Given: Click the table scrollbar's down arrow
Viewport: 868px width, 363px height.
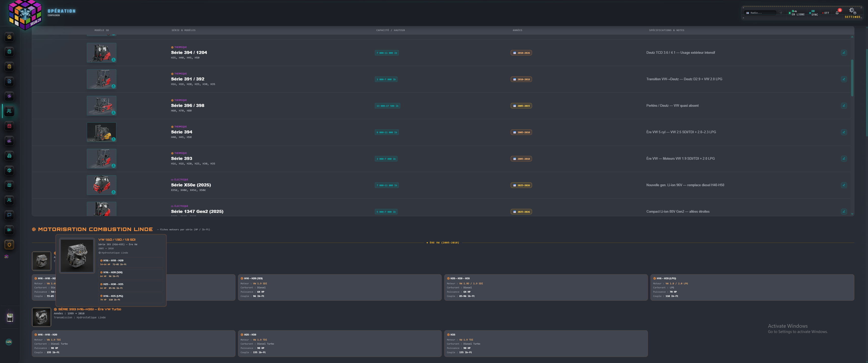Looking at the screenshot, I should tap(852, 214).
